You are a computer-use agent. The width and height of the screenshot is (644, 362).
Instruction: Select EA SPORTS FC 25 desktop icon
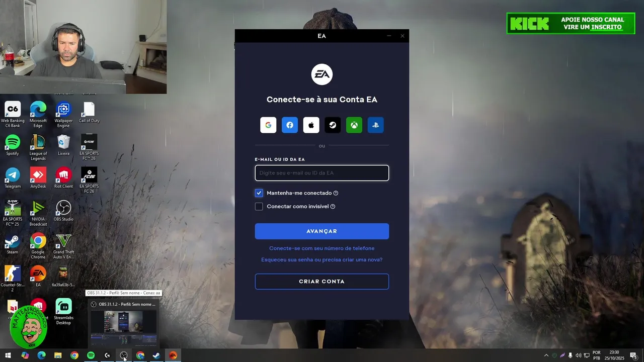13,213
